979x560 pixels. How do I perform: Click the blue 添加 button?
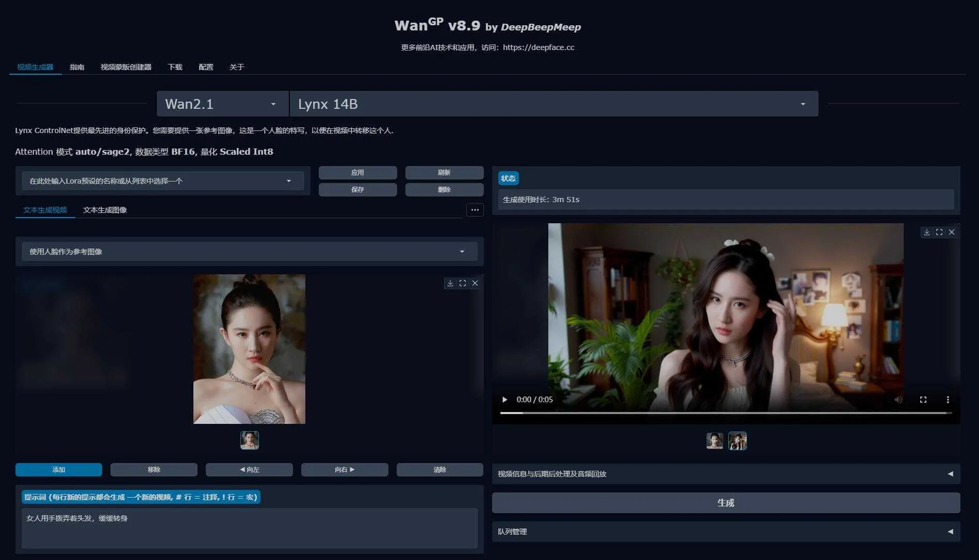click(x=59, y=470)
